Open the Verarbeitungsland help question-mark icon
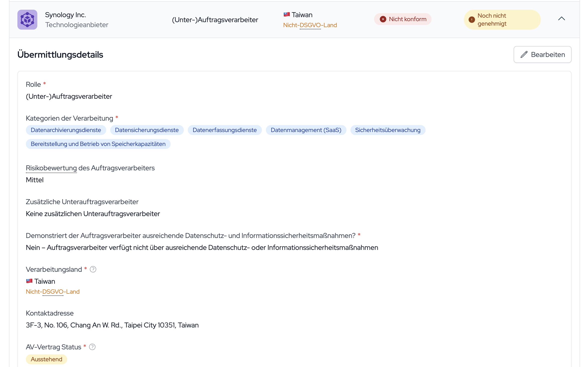The height and width of the screenshot is (367, 588). [x=93, y=269]
